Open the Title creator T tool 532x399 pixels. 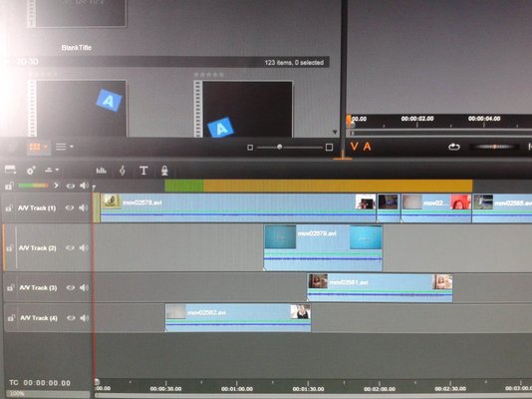click(x=143, y=171)
